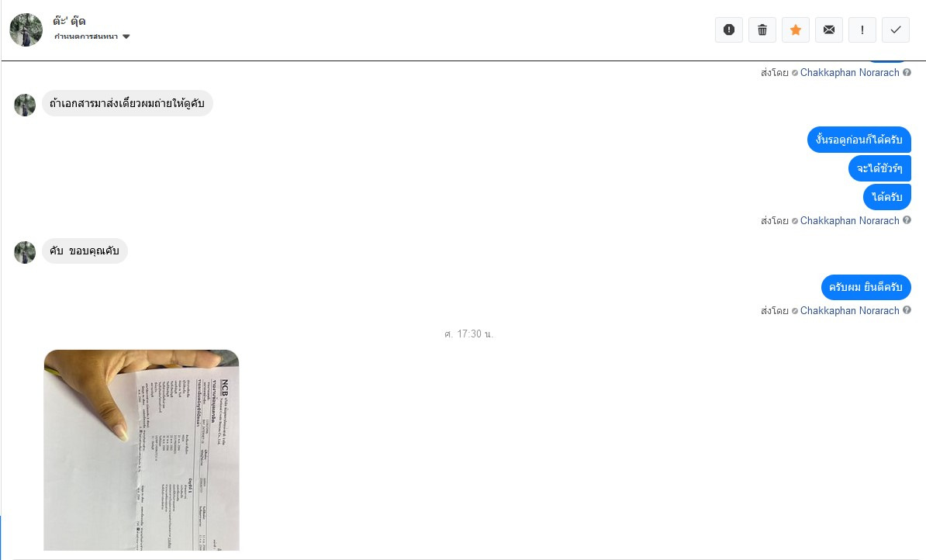Image resolution: width=926 pixels, height=560 pixels.
Task: Click sender avatar beside ถ้าเอกสารมาส่ง message
Action: click(25, 105)
